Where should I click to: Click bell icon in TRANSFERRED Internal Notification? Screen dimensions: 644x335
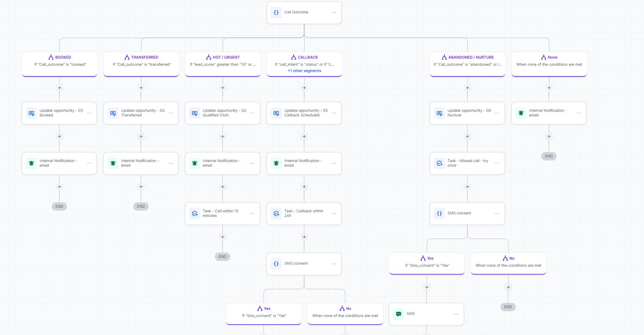(x=113, y=163)
